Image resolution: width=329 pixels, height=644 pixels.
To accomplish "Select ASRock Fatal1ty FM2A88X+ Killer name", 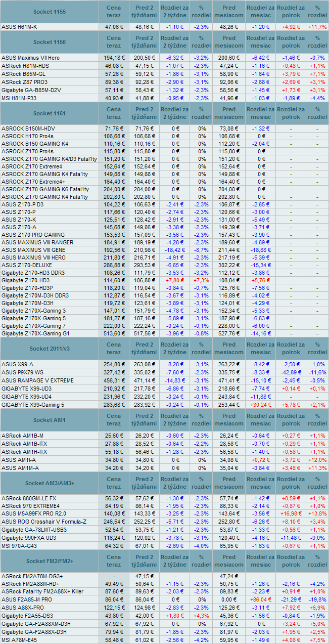I will [42, 591].
